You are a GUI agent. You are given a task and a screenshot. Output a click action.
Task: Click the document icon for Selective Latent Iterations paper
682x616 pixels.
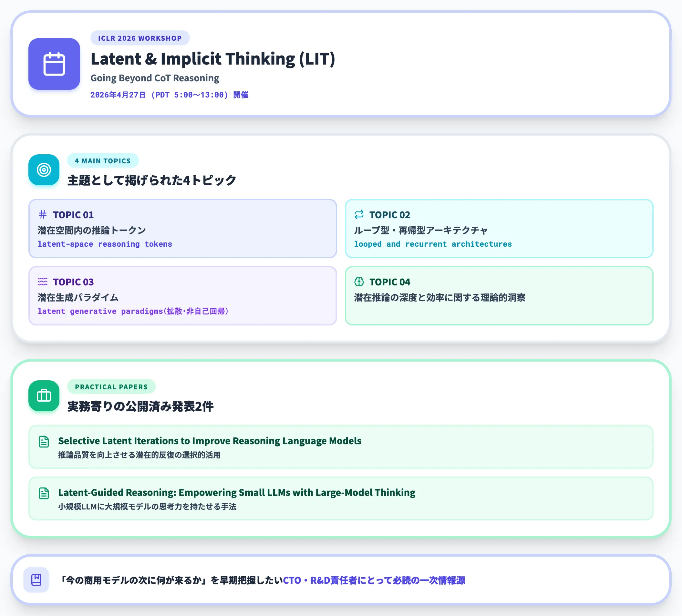44,442
